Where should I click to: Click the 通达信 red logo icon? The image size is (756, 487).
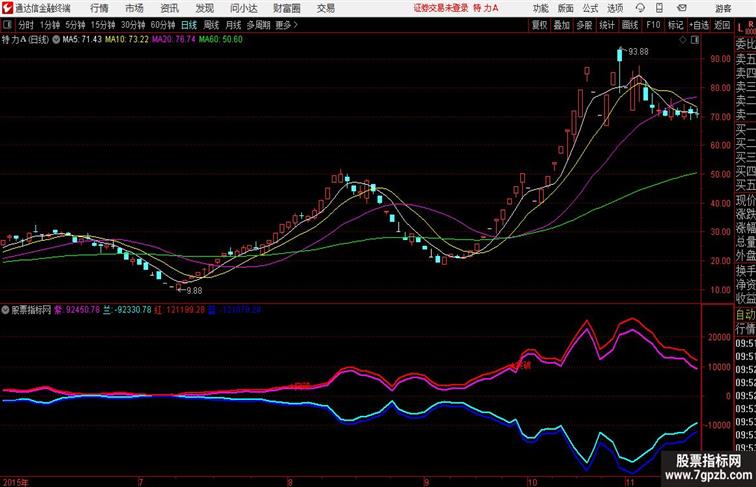(7, 8)
